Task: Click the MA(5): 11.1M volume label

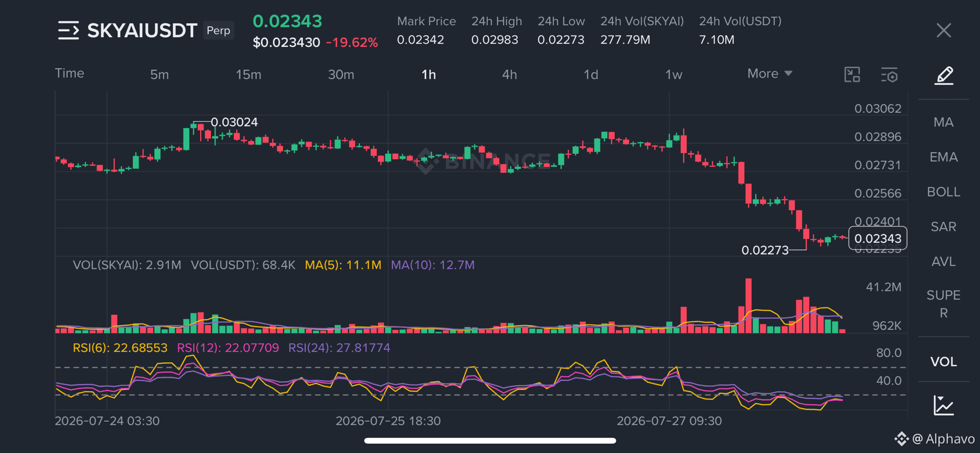Action: pyautogui.click(x=343, y=265)
